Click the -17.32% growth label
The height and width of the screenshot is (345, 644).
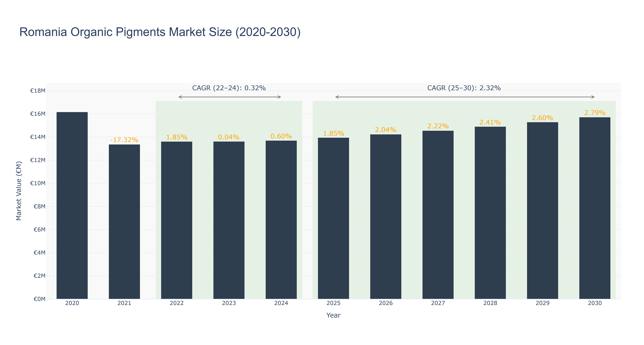(x=124, y=140)
